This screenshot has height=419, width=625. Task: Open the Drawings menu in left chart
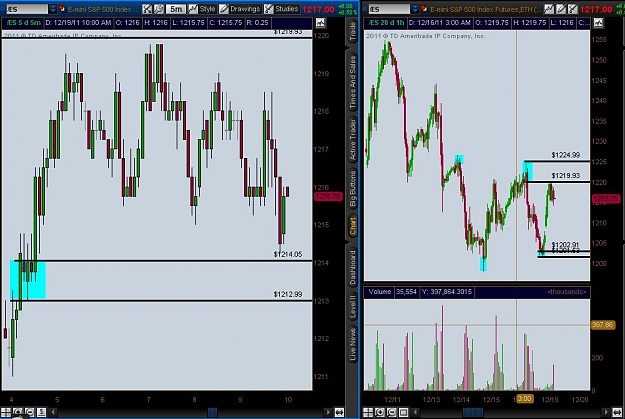tap(240, 9)
